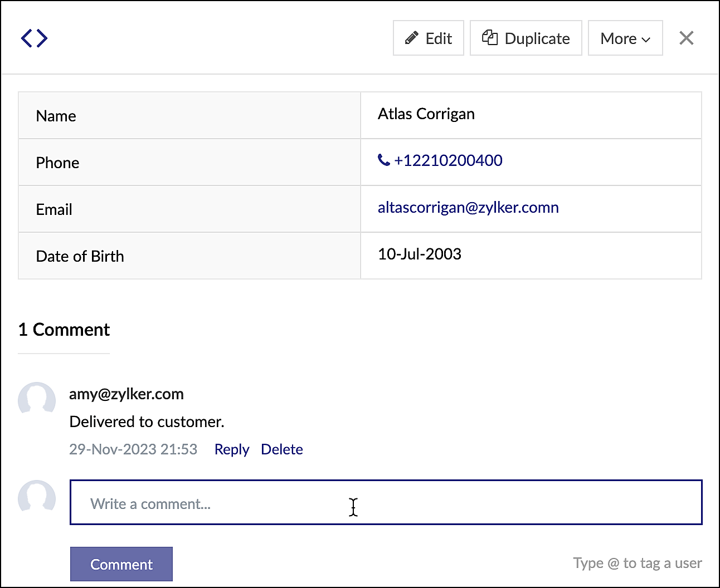
Task: Expand the More options chevron
Action: 646,39
